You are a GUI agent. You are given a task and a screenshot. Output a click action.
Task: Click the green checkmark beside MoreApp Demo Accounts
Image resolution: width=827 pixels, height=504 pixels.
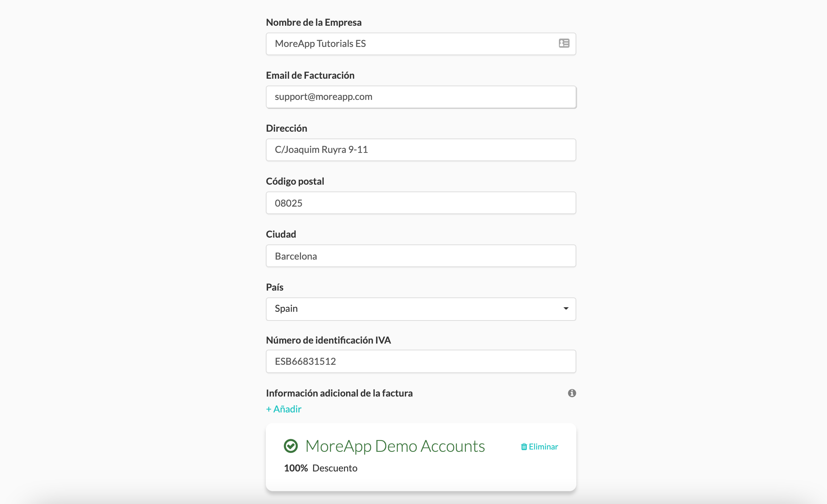(291, 446)
